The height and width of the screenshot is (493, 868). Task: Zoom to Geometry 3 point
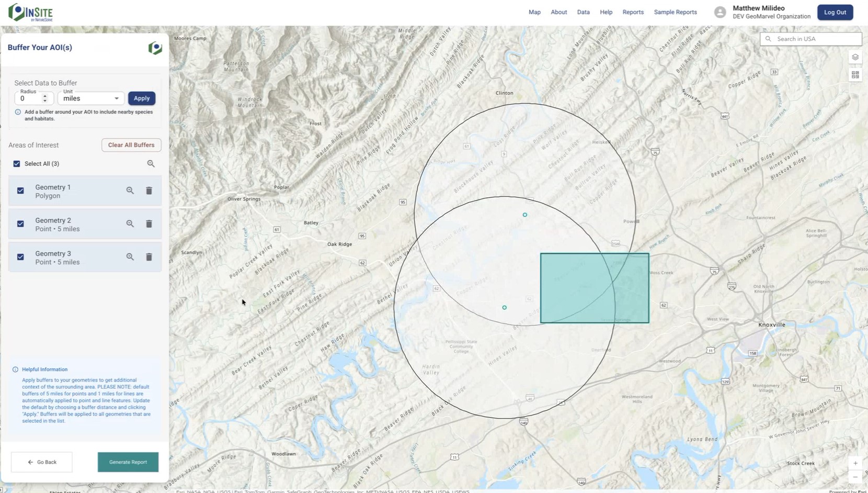click(130, 257)
